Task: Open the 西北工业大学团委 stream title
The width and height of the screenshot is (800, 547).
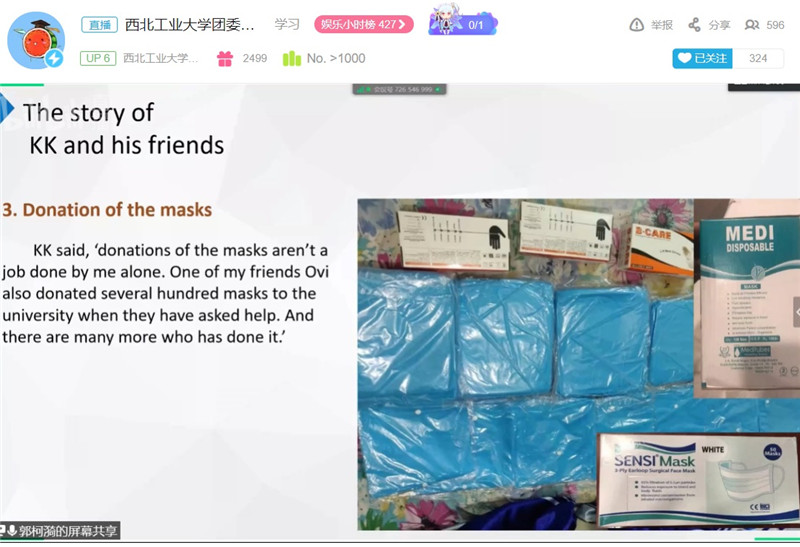Action: pyautogui.click(x=189, y=24)
